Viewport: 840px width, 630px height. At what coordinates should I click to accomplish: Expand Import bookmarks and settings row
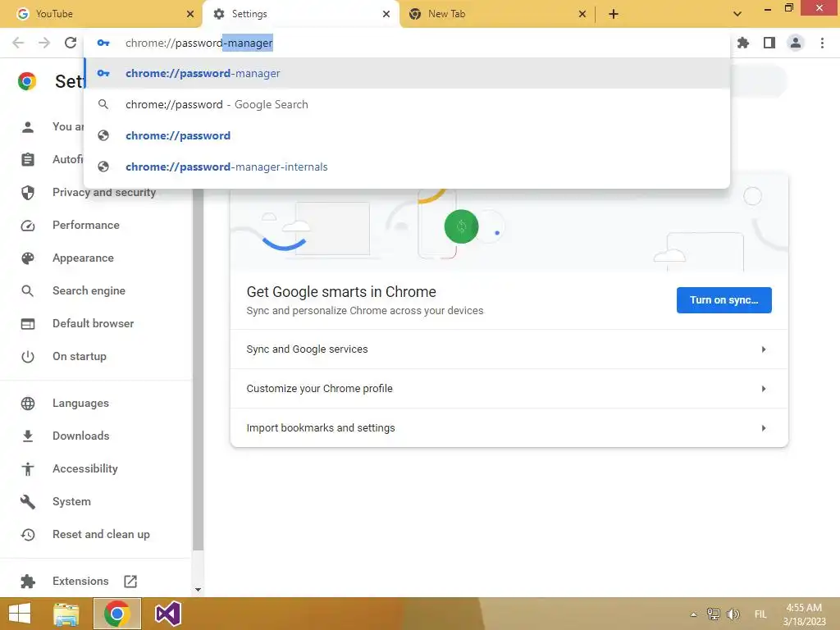[509, 428]
